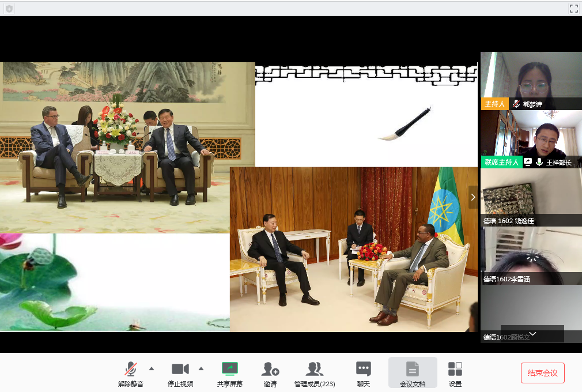Open video options arrow beside camera
This screenshot has height=392, width=582.
click(201, 368)
